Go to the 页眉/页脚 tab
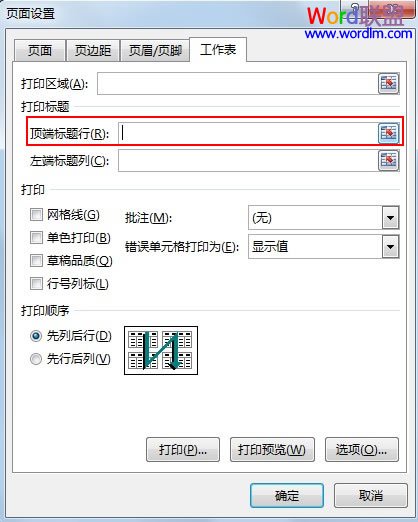Image resolution: width=418 pixels, height=522 pixels. point(155,50)
